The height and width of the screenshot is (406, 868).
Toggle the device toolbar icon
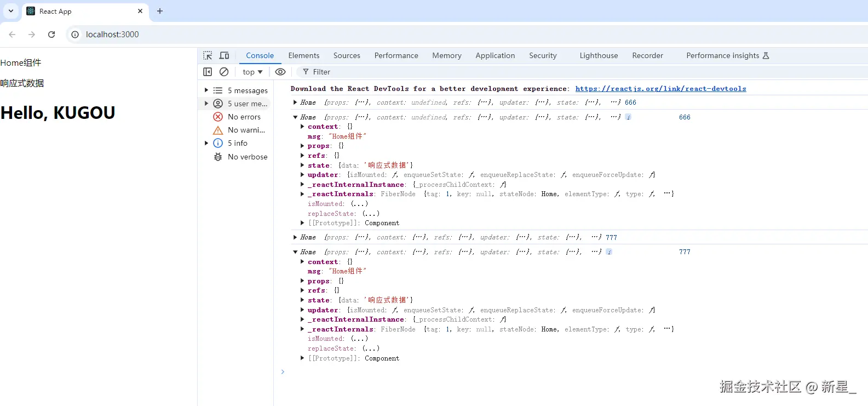[x=224, y=55]
